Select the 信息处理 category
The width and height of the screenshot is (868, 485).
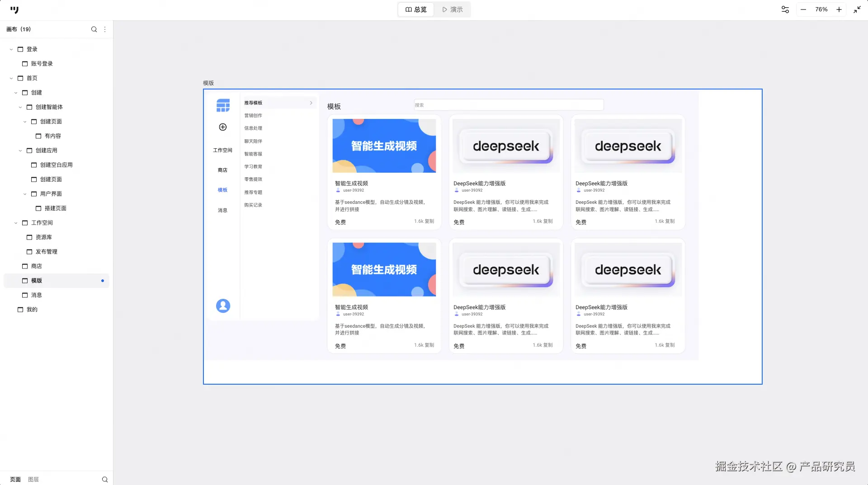pyautogui.click(x=253, y=128)
